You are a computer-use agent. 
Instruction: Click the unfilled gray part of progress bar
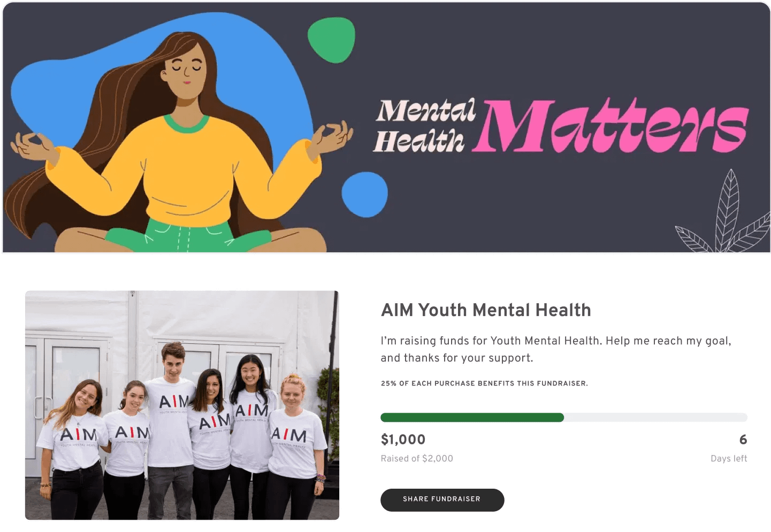[655, 418]
